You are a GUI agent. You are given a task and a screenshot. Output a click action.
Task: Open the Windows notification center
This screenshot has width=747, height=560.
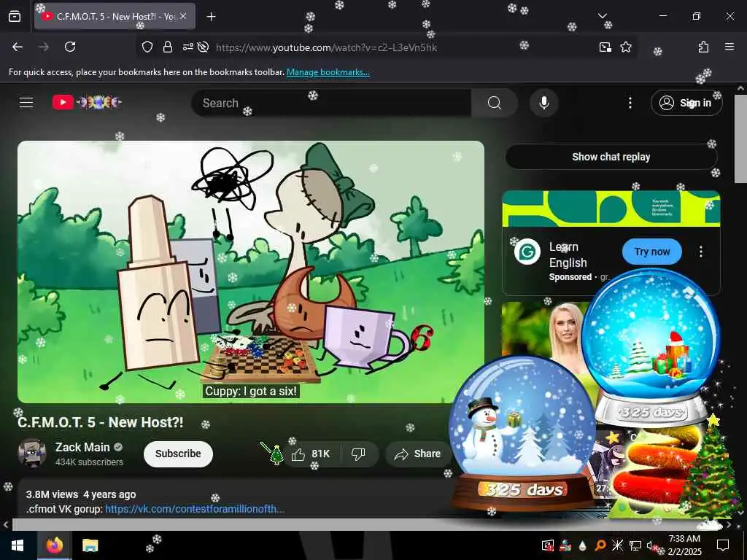coord(723,545)
